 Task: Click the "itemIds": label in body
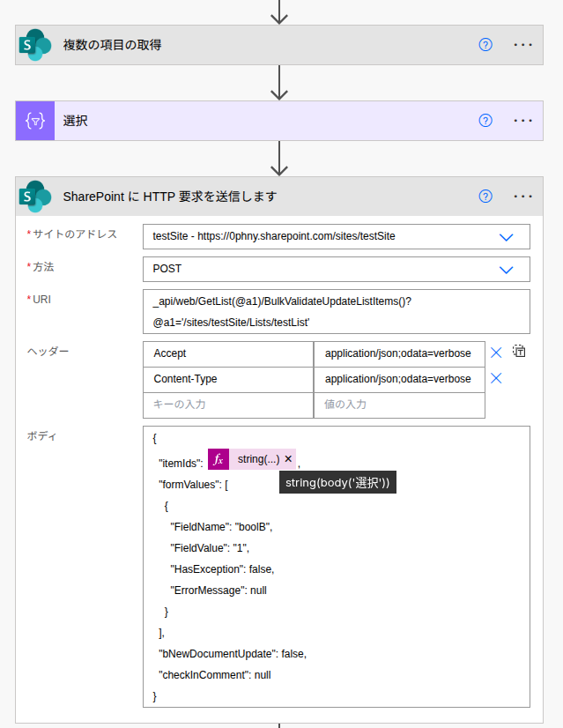pos(181,464)
